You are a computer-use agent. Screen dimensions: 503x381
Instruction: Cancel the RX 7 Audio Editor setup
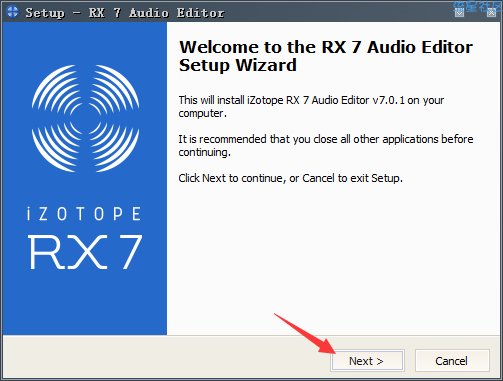click(452, 361)
